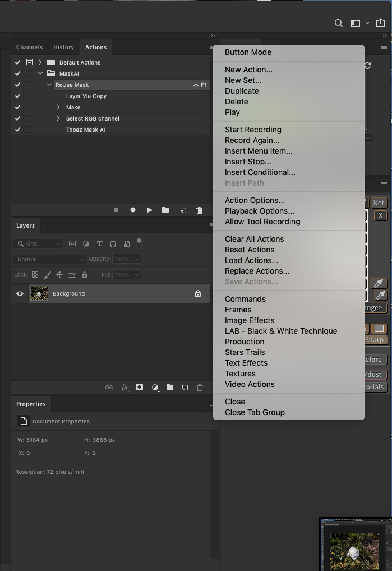Lock all padlock icon in Lock row
This screenshot has width=392, height=571.
tap(85, 275)
